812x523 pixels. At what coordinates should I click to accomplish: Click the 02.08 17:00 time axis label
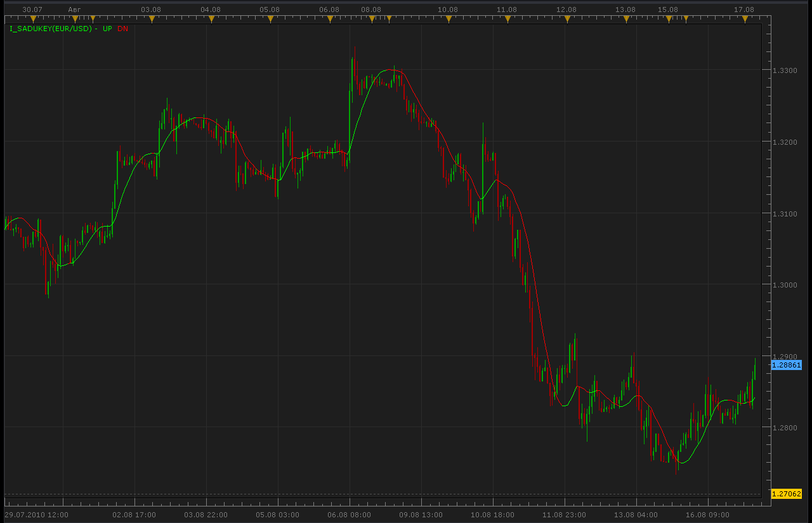[x=134, y=514]
